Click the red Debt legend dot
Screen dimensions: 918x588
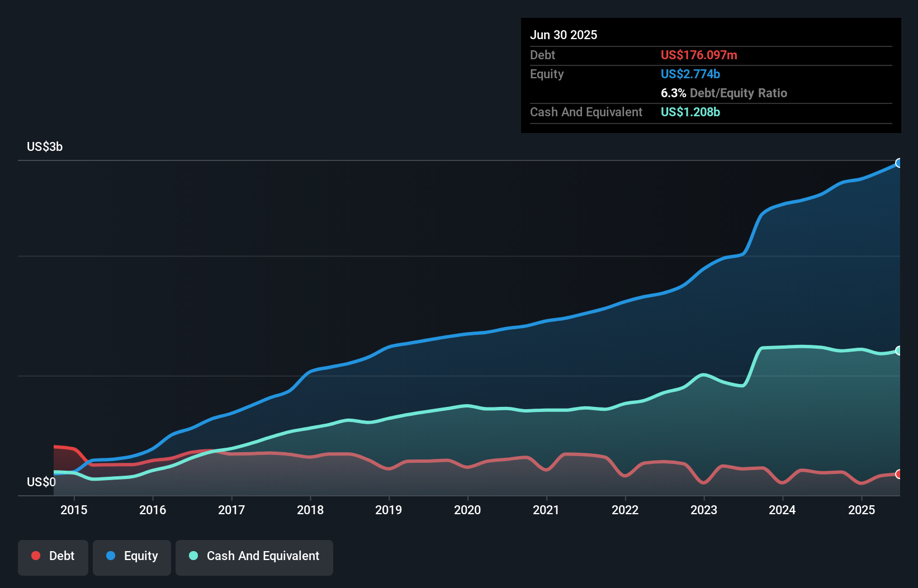(35, 556)
